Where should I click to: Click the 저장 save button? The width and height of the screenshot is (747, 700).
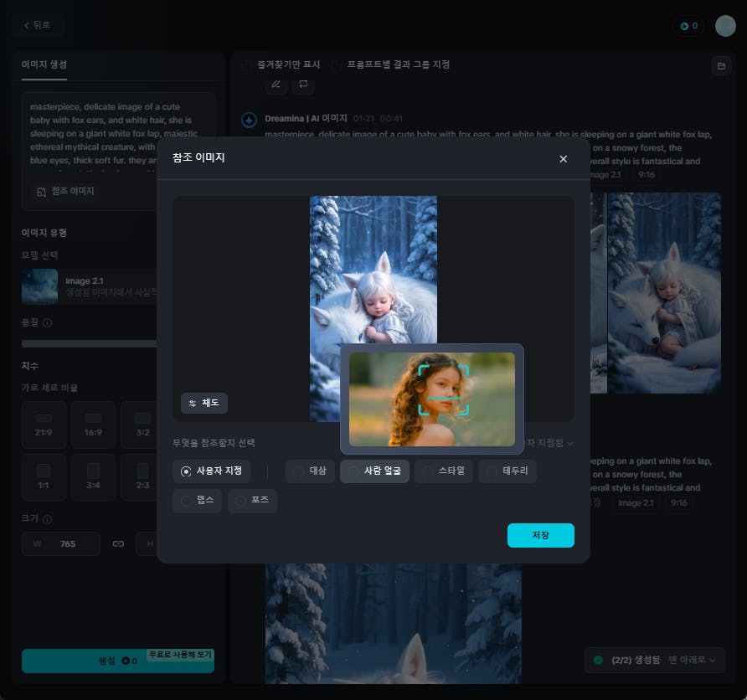(x=541, y=535)
